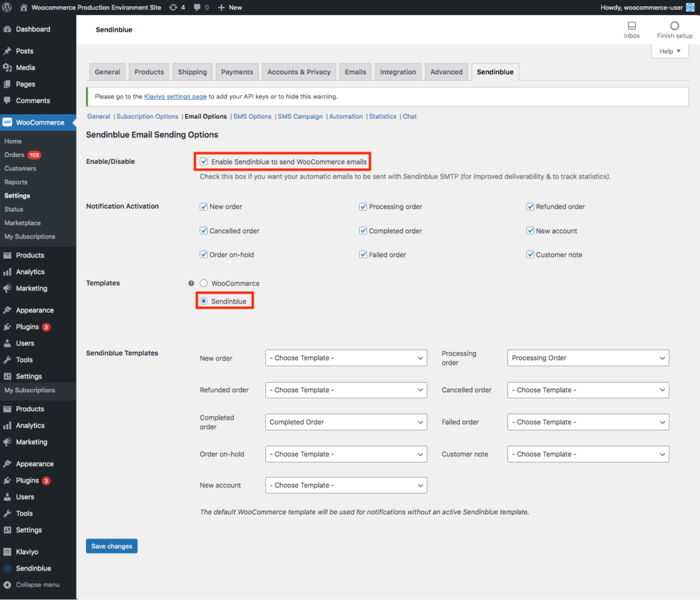Uncheck the Processing order notification checkbox
The width and height of the screenshot is (700, 600).
click(x=363, y=206)
